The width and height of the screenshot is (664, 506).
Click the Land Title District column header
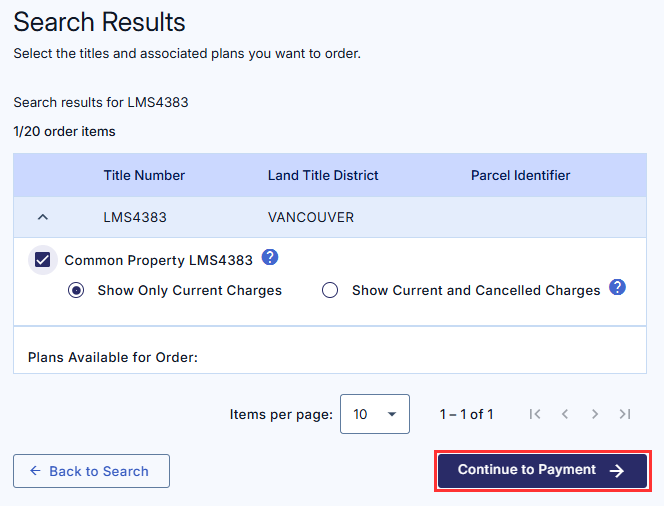tap(323, 175)
